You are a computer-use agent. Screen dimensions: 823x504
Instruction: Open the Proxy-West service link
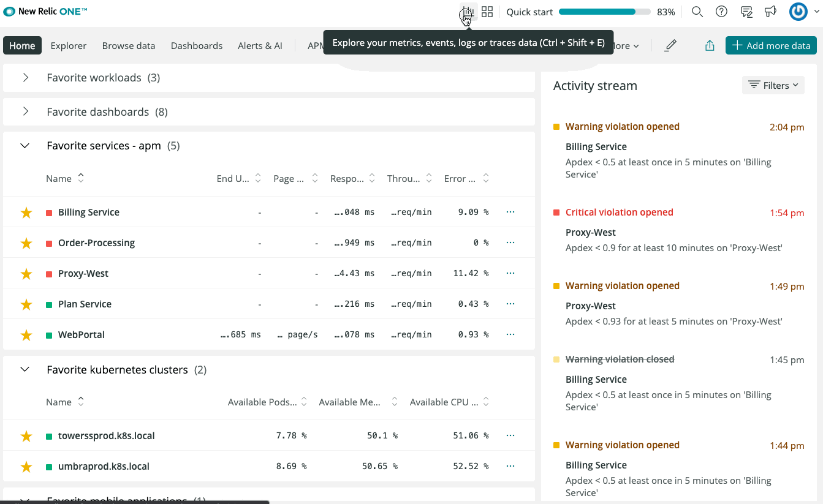point(83,273)
